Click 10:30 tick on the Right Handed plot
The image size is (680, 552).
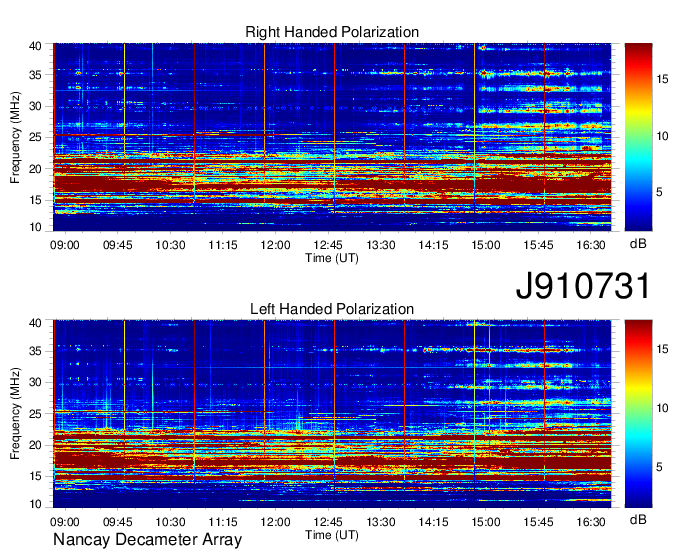170,245
